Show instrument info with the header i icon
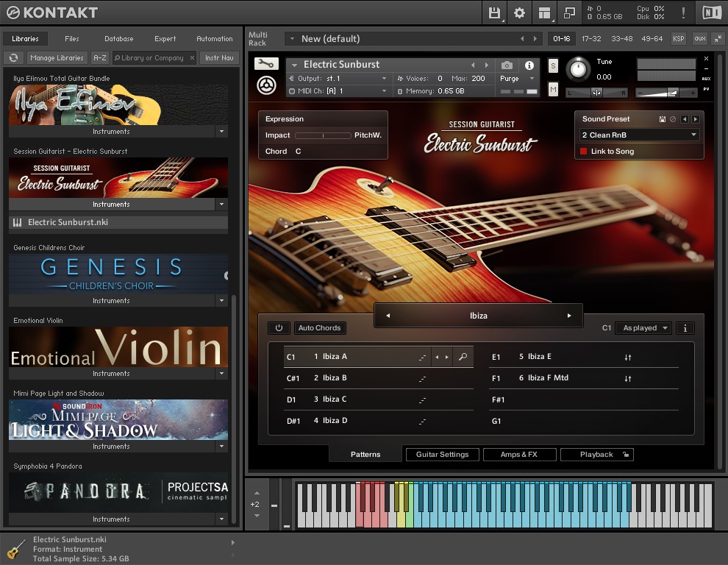728x565 pixels. [x=529, y=65]
